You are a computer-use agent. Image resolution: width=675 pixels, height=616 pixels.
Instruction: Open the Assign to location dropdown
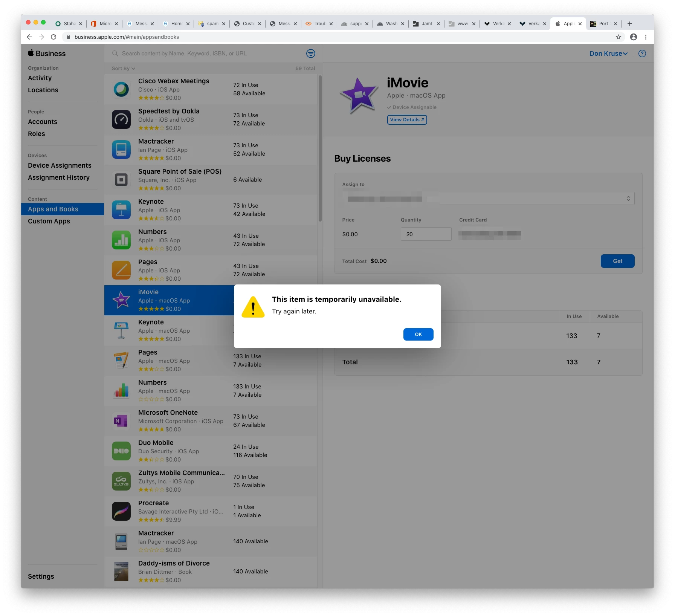(488, 199)
